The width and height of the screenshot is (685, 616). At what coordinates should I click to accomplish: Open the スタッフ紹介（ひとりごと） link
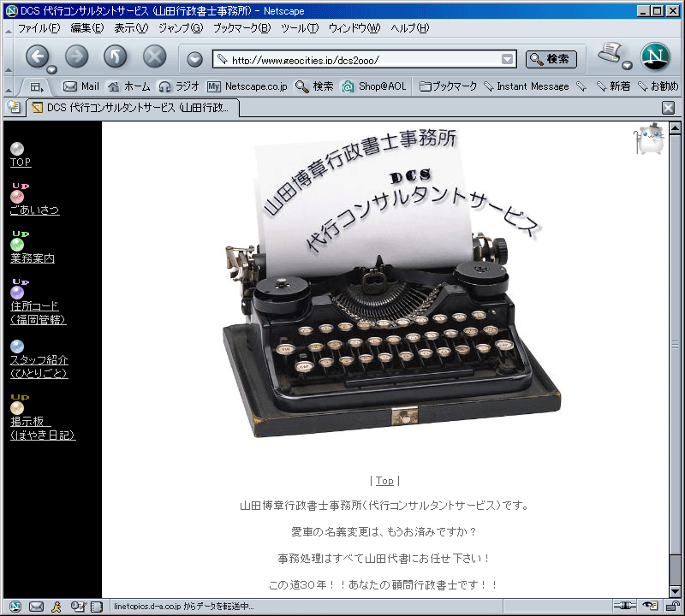click(x=39, y=366)
